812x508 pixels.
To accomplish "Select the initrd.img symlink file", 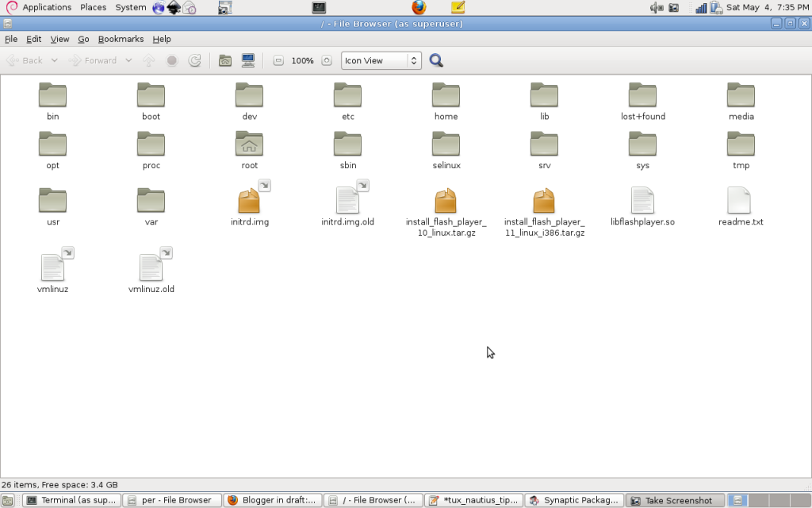I will (x=249, y=201).
